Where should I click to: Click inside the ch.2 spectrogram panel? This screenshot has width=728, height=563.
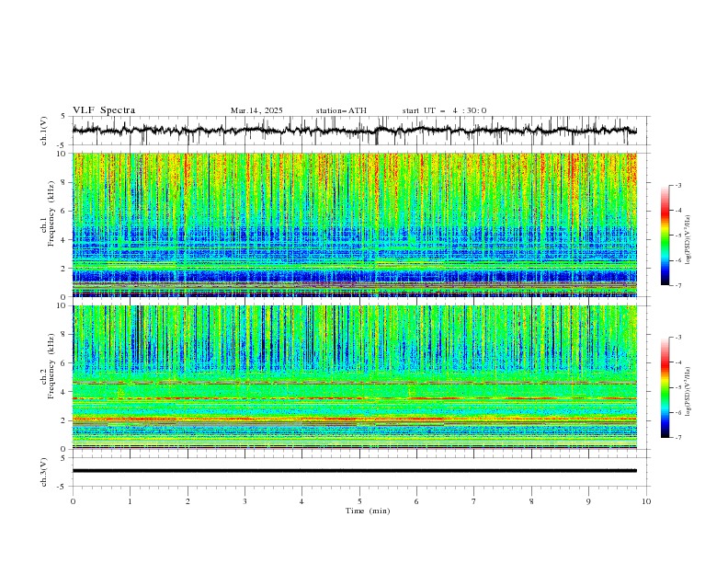[x=354, y=377]
